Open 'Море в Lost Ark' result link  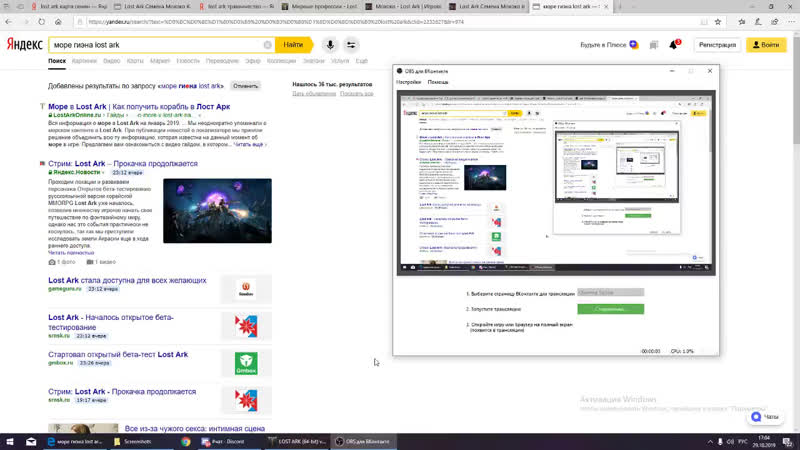(x=139, y=107)
